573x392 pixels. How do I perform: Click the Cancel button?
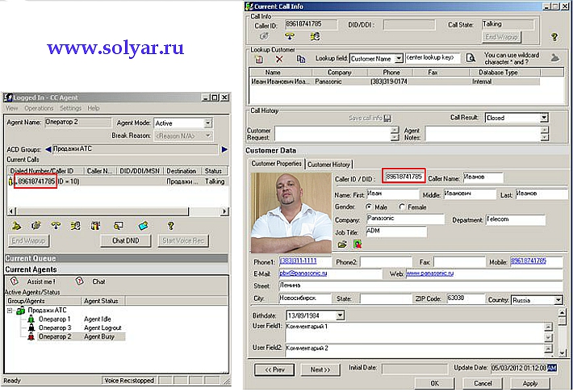tap(483, 383)
